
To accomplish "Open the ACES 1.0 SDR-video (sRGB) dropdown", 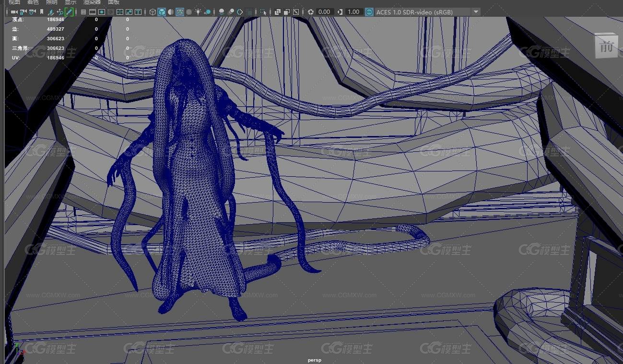I will 427,12.
